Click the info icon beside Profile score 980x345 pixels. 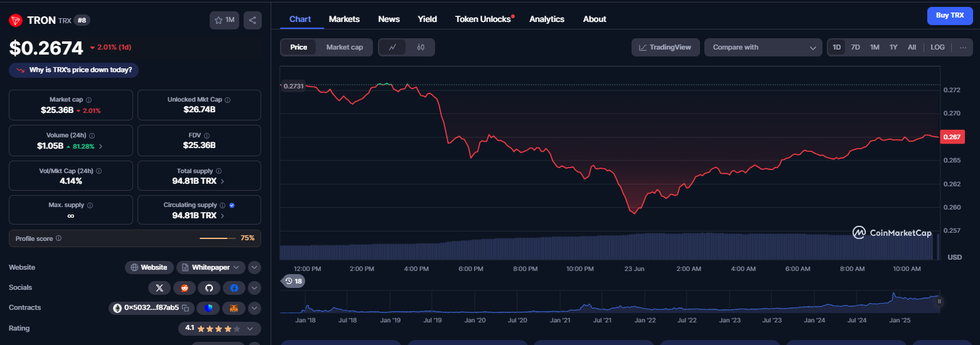pyautogui.click(x=59, y=238)
